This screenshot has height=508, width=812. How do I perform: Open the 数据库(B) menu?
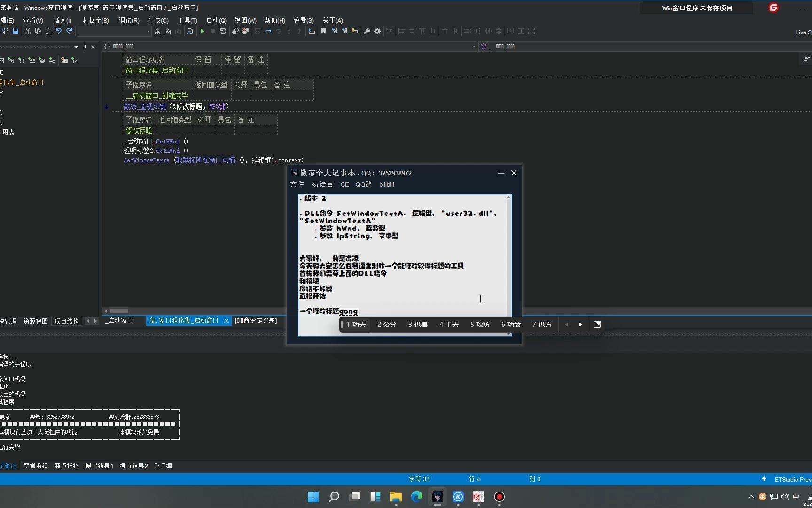coord(95,20)
